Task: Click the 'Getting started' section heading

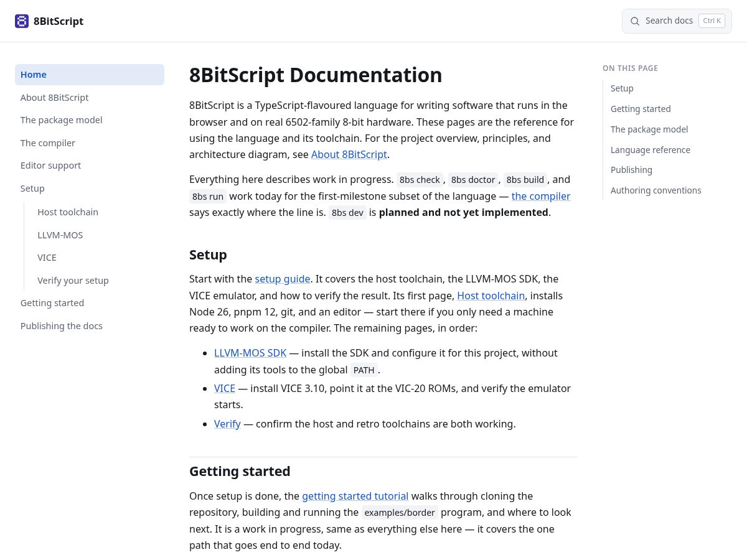Action: 240,471
